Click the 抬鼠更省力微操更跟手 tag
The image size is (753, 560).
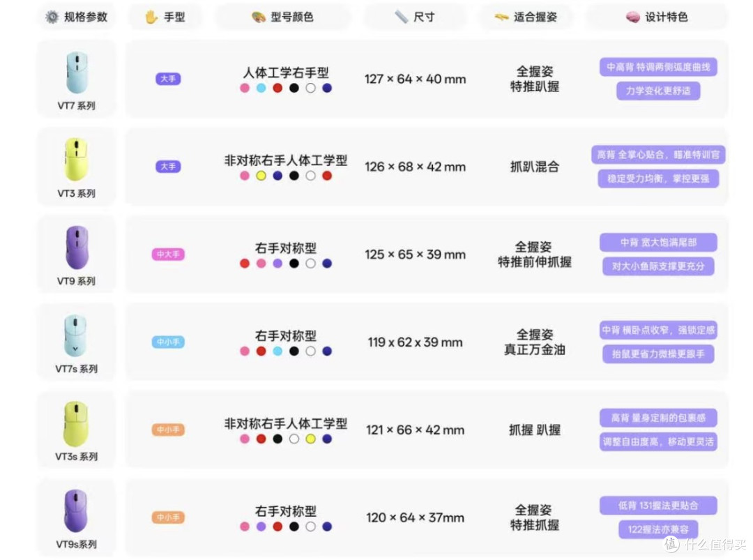[x=658, y=354]
